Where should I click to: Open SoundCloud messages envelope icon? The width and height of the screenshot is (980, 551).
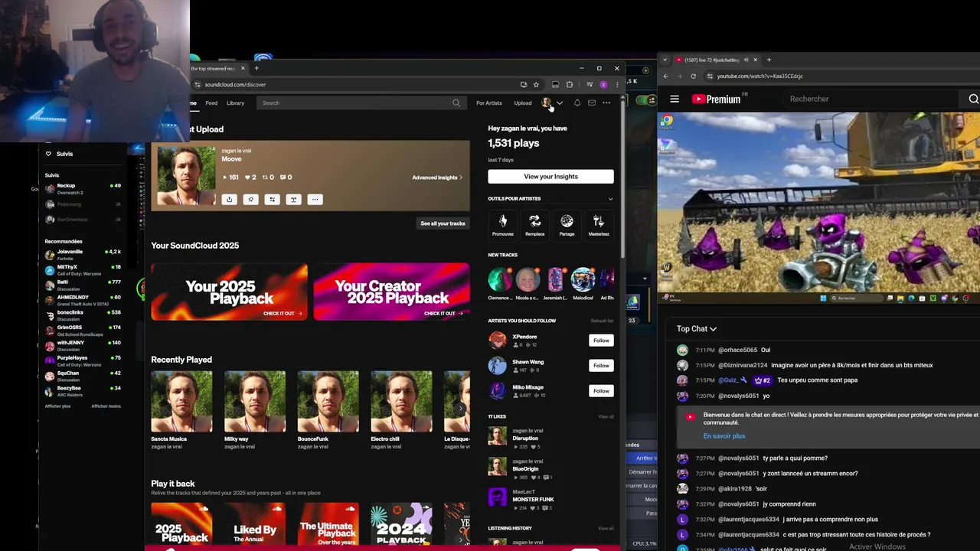[592, 103]
